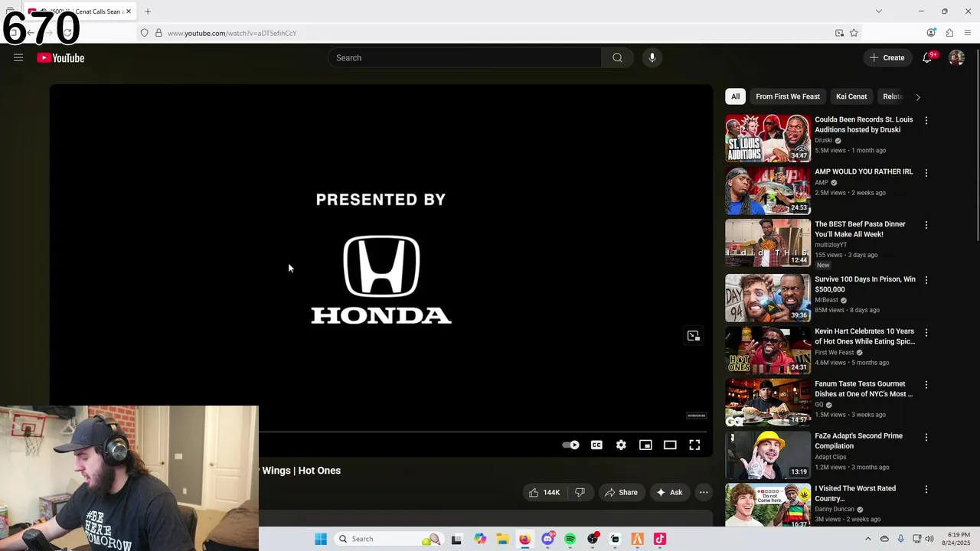Select the partially hidden Related chip
The image size is (980, 551).
tap(892, 96)
